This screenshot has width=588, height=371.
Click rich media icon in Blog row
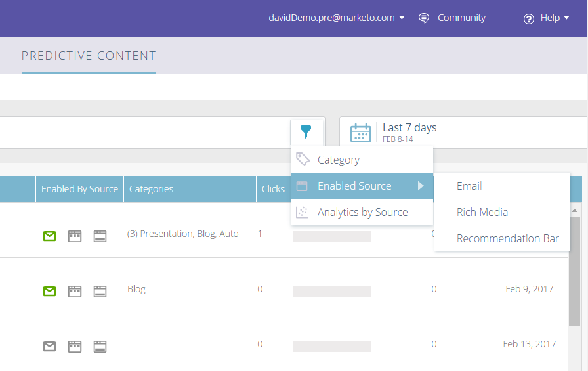tap(75, 291)
